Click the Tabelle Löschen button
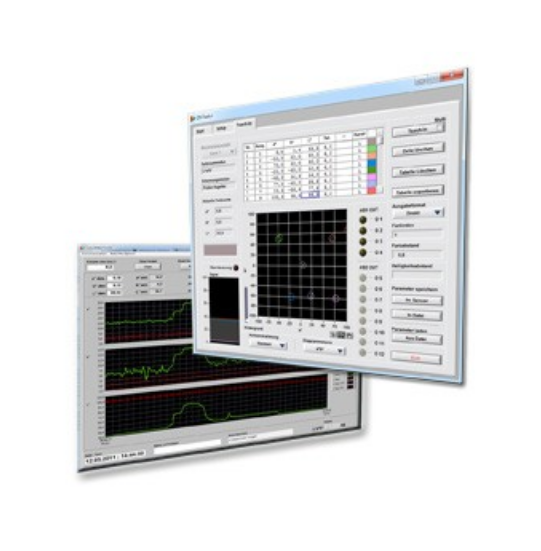Viewport: 541px width, 551px height. [418, 171]
